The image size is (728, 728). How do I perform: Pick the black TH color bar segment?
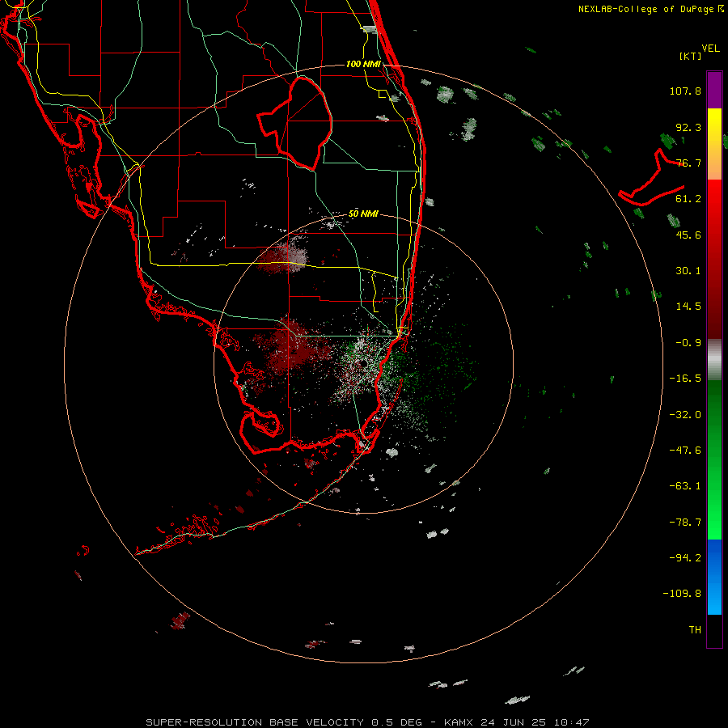714,631
